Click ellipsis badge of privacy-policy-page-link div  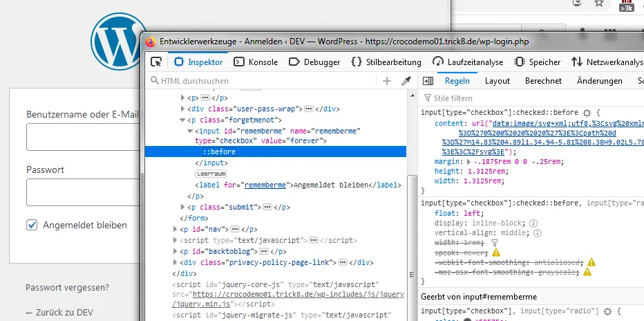[343, 262]
